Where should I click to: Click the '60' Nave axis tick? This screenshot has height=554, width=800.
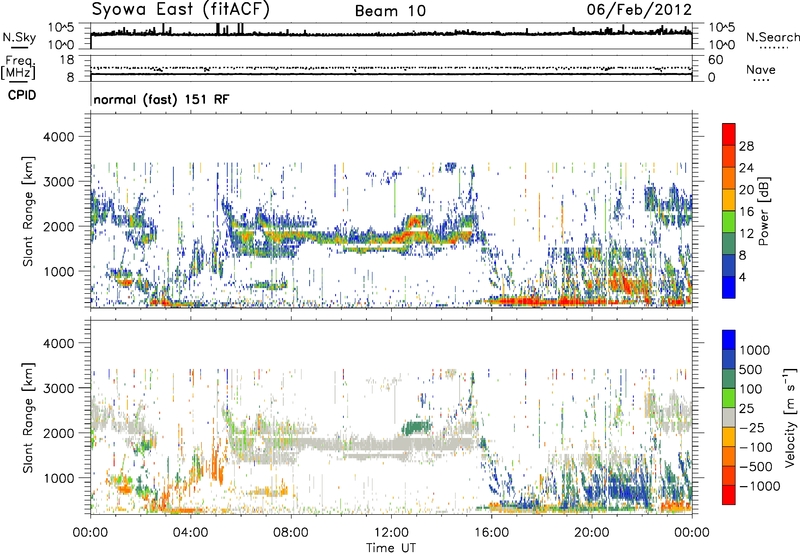click(716, 60)
